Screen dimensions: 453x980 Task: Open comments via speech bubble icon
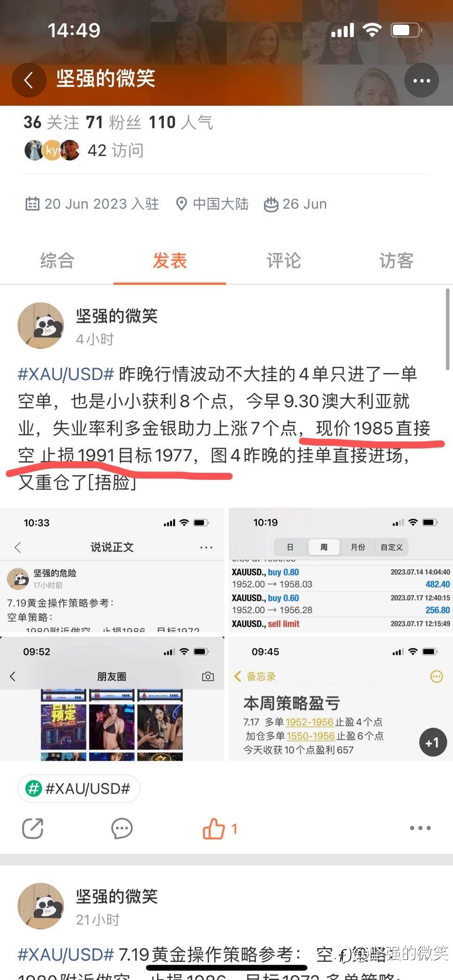[121, 828]
